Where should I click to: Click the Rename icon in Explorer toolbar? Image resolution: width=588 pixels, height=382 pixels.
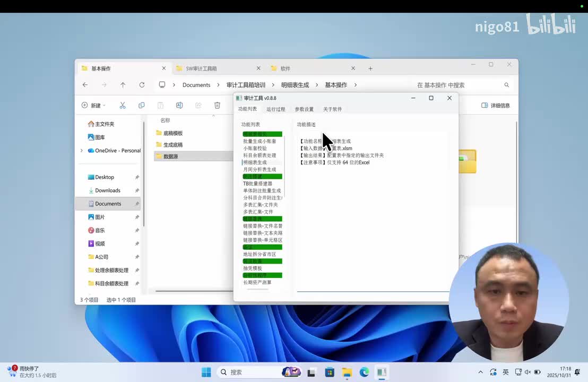[x=179, y=106]
